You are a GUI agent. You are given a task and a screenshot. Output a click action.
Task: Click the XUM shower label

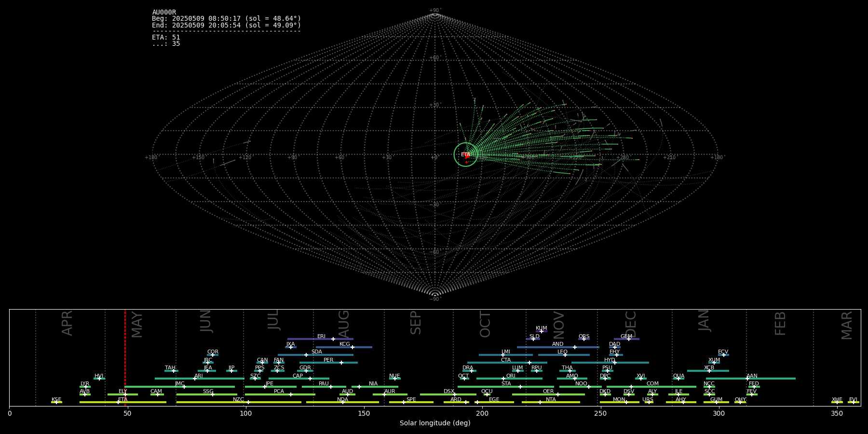714,360
